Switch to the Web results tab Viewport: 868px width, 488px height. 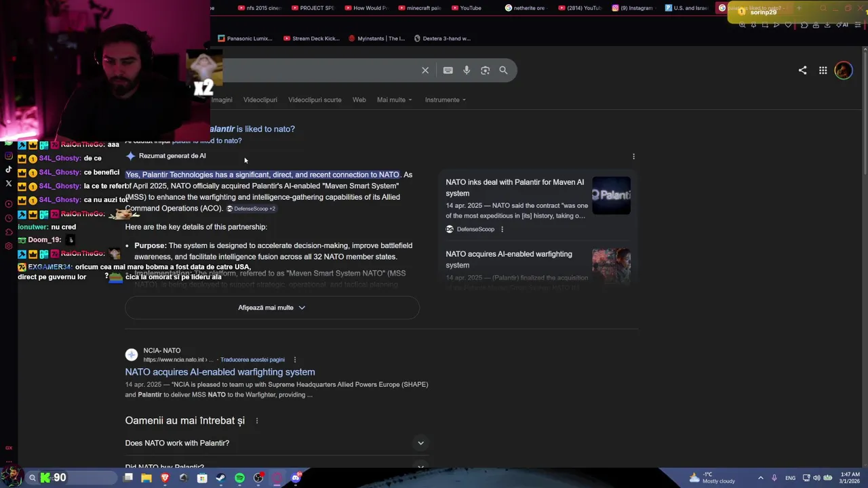click(x=359, y=100)
